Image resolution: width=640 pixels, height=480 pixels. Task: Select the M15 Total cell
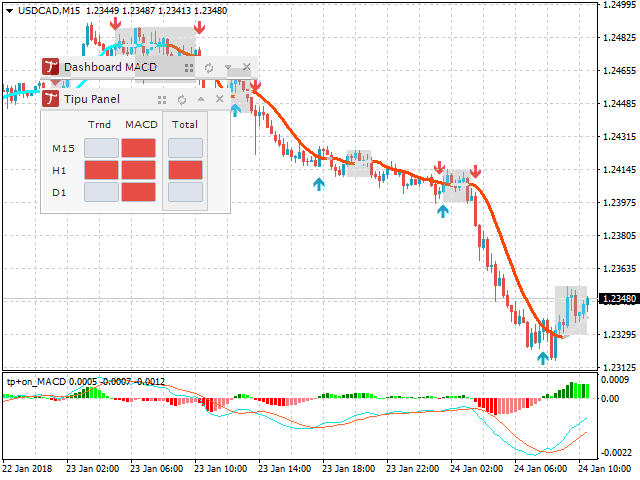coord(185,148)
